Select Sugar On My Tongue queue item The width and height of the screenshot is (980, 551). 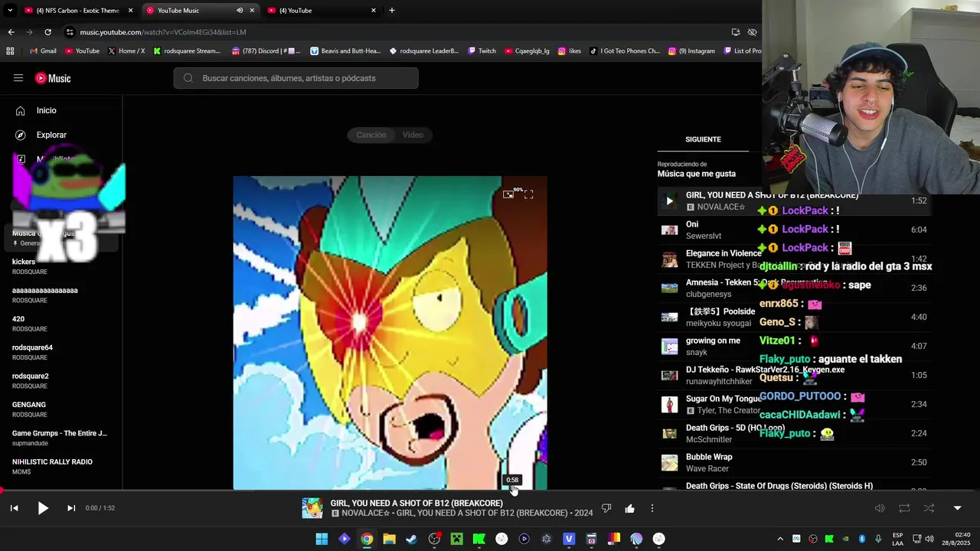click(793, 404)
